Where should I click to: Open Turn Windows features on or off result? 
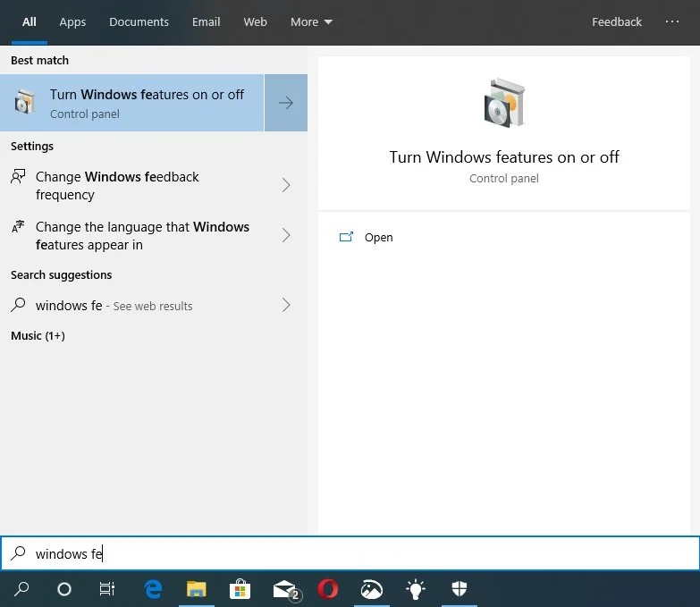pyautogui.click(x=132, y=103)
